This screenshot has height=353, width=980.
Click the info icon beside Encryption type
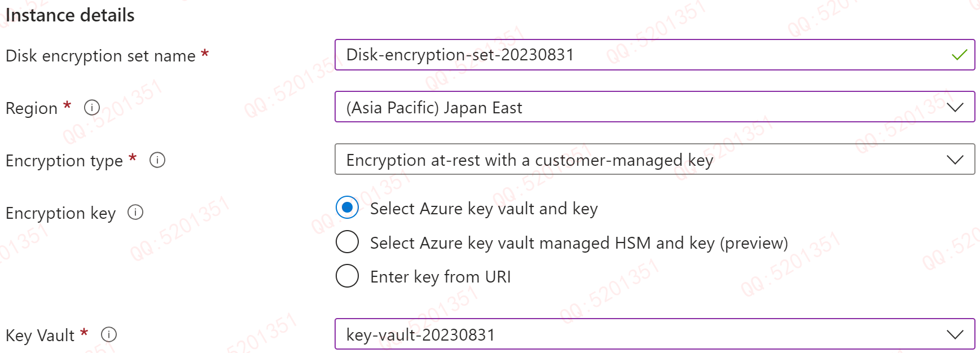click(157, 160)
